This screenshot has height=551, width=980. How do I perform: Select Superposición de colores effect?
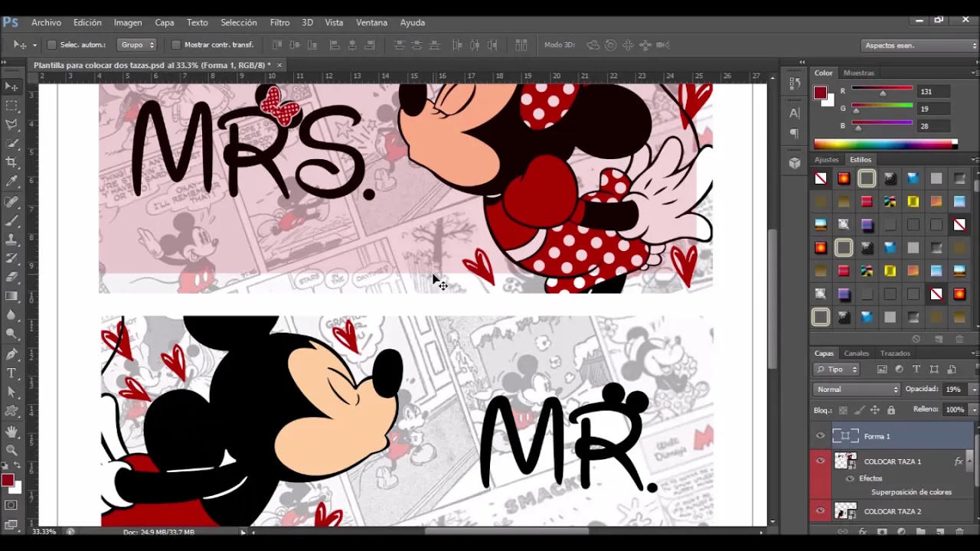911,492
